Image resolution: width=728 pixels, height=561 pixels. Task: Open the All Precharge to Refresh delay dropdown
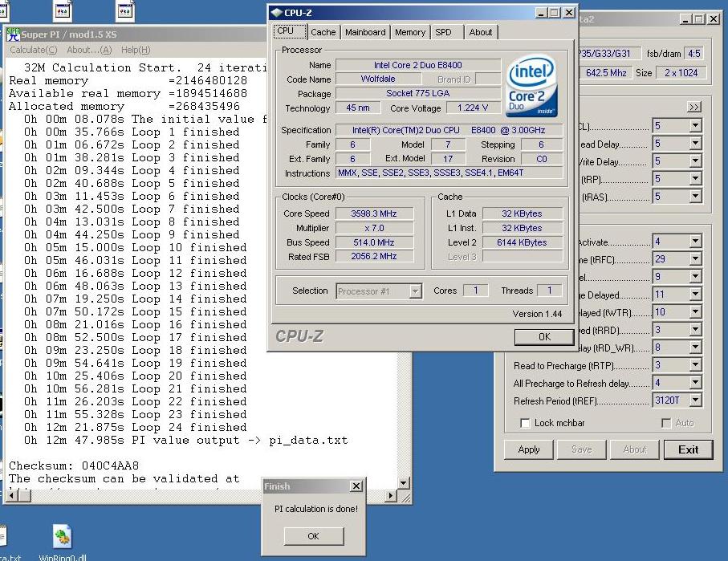695,383
